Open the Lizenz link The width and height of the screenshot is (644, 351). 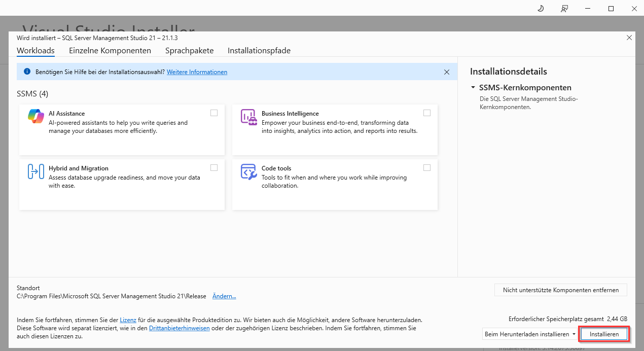point(128,320)
